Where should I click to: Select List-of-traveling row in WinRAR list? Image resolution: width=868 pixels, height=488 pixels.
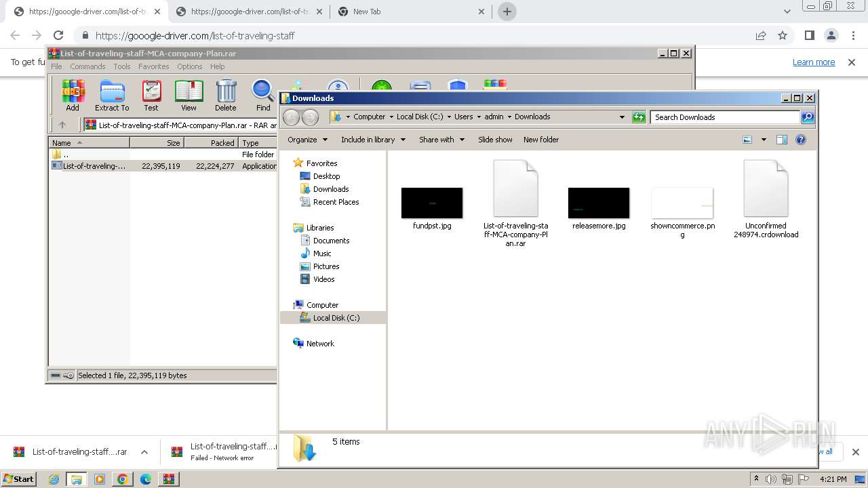pos(163,165)
